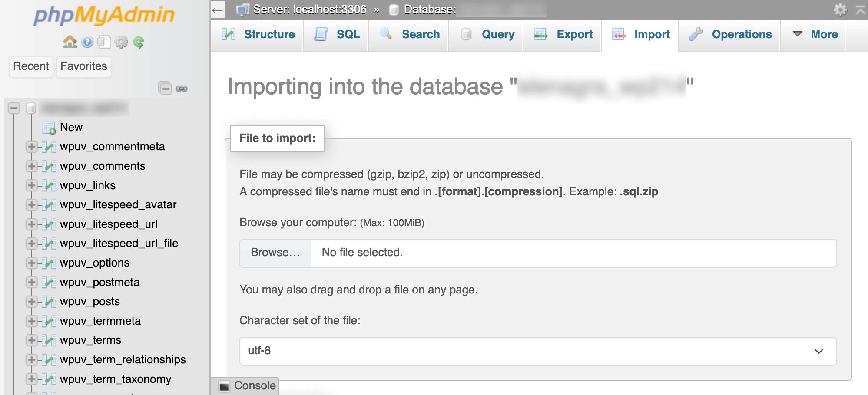Click the New table link in tree

tap(71, 127)
